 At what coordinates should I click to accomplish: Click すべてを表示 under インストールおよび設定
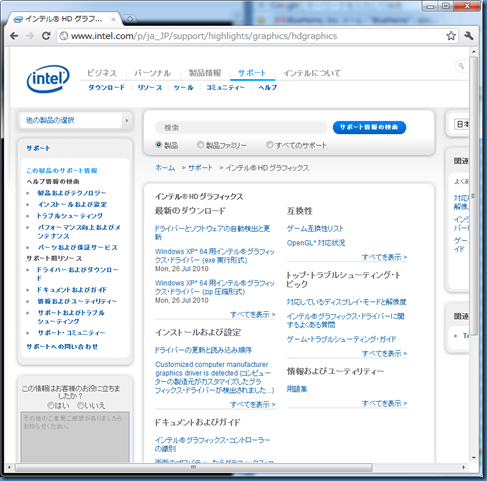[253, 404]
